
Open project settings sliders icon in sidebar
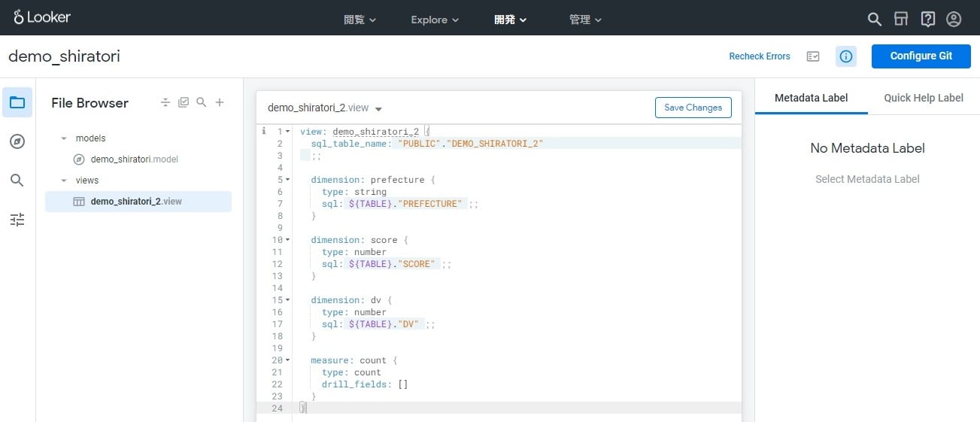pyautogui.click(x=17, y=220)
